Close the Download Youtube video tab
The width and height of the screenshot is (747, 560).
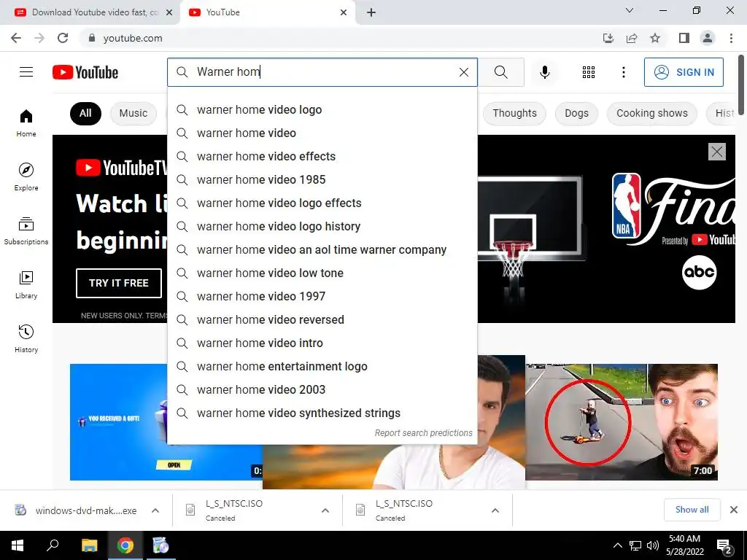[x=169, y=12]
